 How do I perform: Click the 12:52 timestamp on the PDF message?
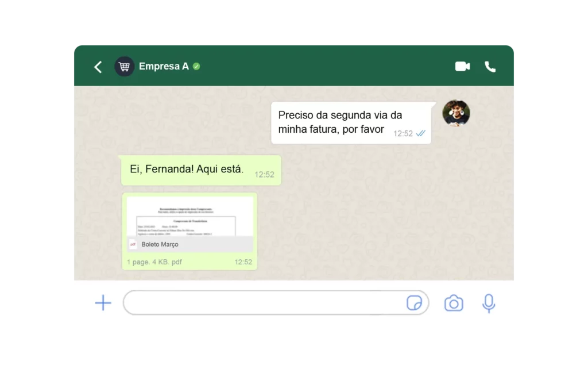pyautogui.click(x=243, y=262)
